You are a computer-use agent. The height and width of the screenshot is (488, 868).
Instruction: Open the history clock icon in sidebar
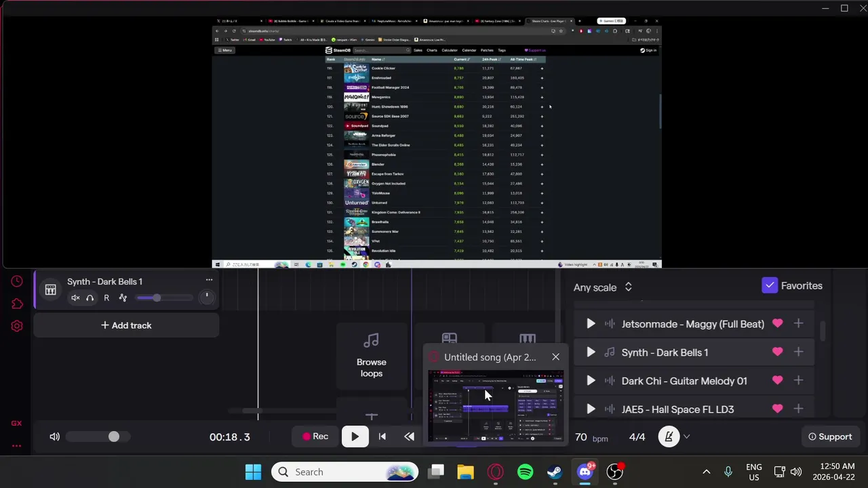point(17,281)
